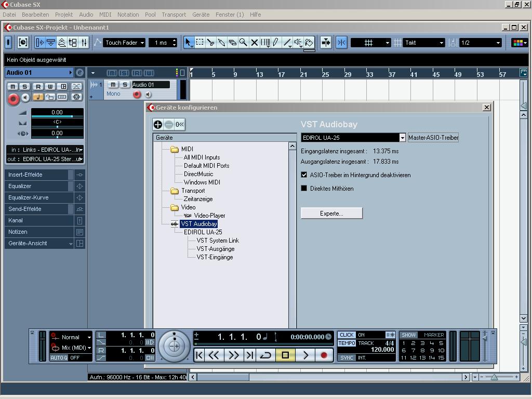The height and width of the screenshot is (399, 532).
Task: Record-enable Audio 01 in the track list
Action: [x=137, y=95]
